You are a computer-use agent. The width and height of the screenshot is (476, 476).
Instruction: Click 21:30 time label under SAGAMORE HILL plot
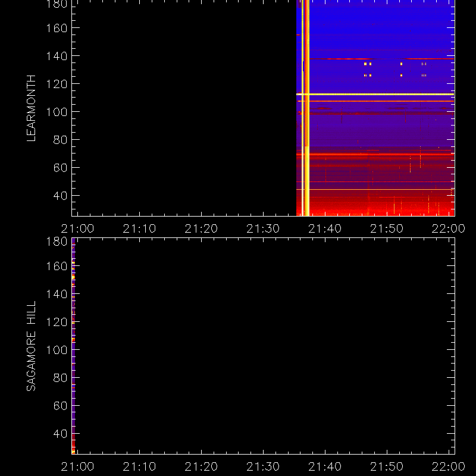(x=263, y=466)
